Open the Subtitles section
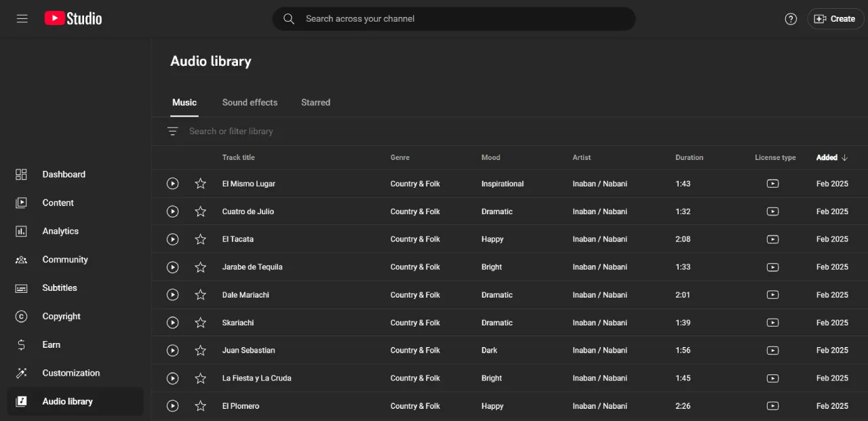Viewport: 868px width, 421px height. point(60,287)
